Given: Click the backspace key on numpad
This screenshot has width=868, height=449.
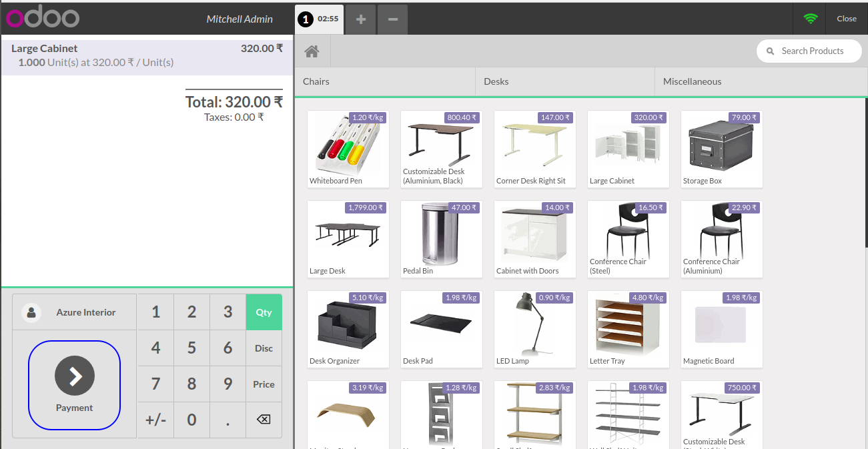Looking at the screenshot, I should click(264, 420).
